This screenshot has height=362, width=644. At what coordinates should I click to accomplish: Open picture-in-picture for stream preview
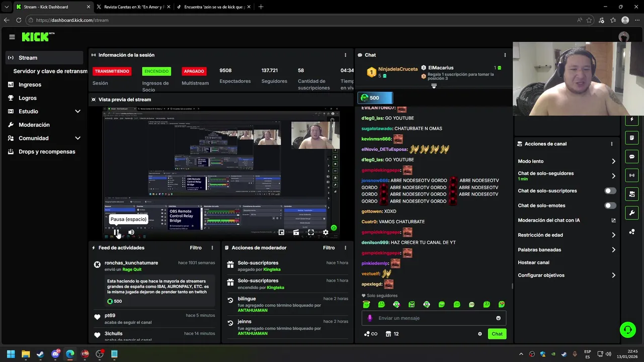tap(281, 232)
